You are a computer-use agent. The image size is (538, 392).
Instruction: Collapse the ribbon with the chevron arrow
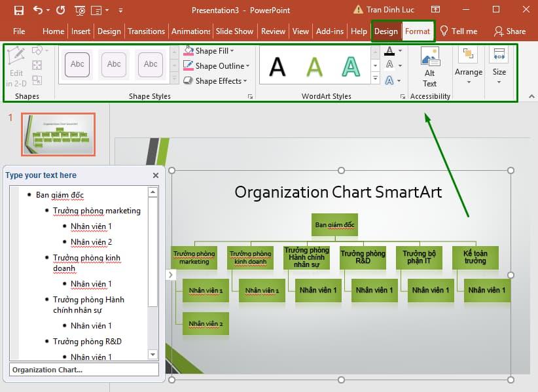pyautogui.click(x=530, y=96)
